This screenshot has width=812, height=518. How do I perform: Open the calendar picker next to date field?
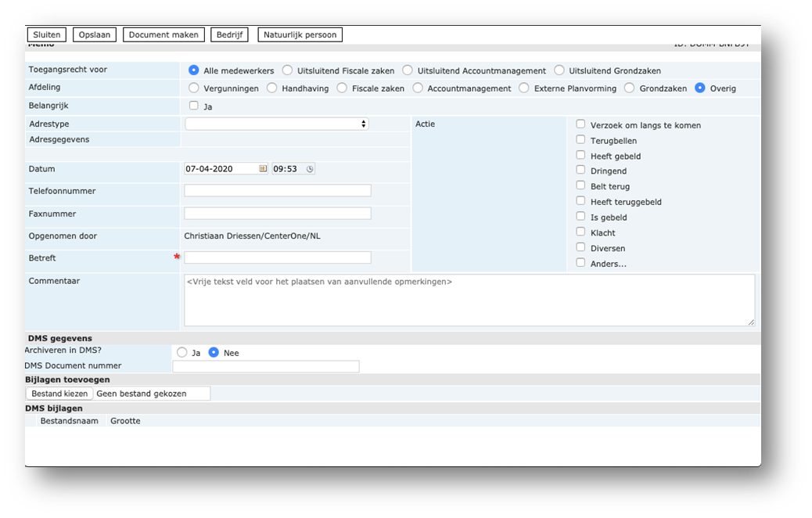coord(263,169)
